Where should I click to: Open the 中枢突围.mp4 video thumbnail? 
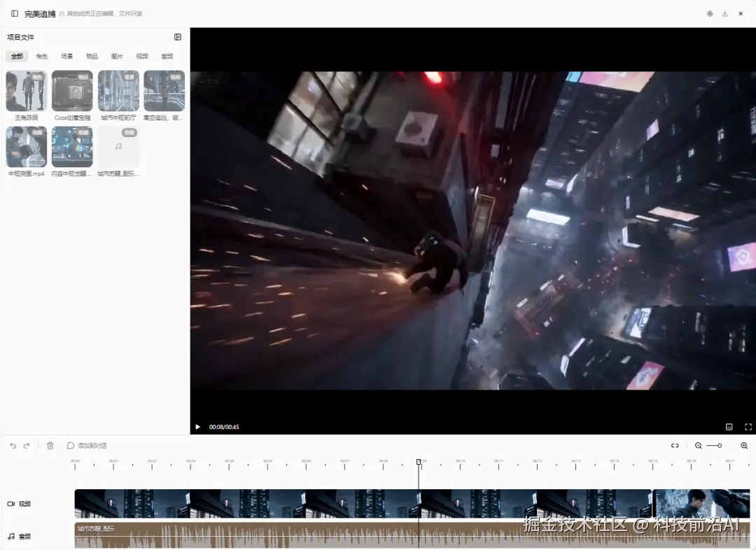(26, 146)
